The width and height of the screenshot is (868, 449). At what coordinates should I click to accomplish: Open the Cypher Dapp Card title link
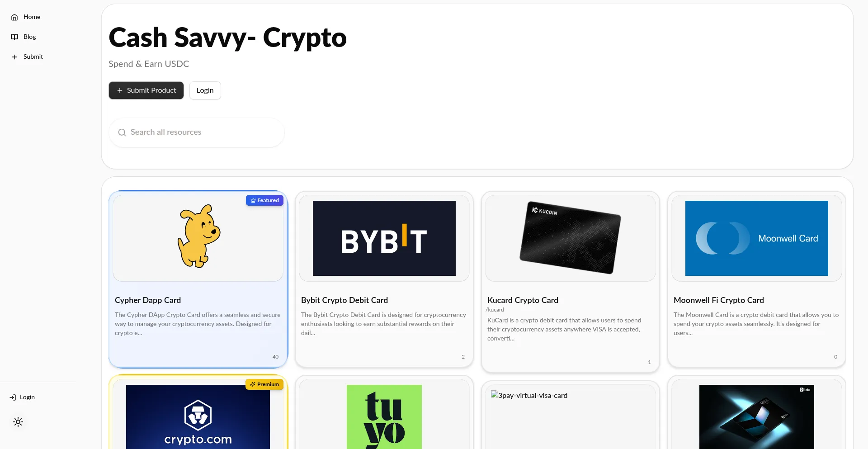pos(148,300)
